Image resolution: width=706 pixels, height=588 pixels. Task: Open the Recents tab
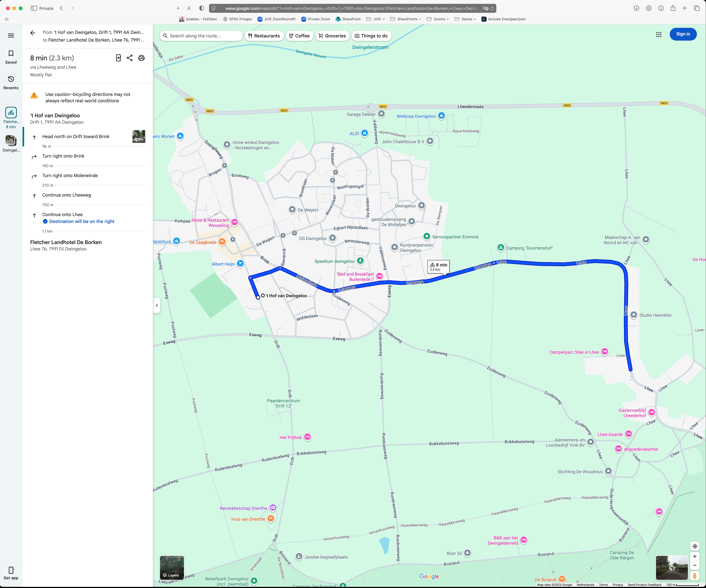11,82
